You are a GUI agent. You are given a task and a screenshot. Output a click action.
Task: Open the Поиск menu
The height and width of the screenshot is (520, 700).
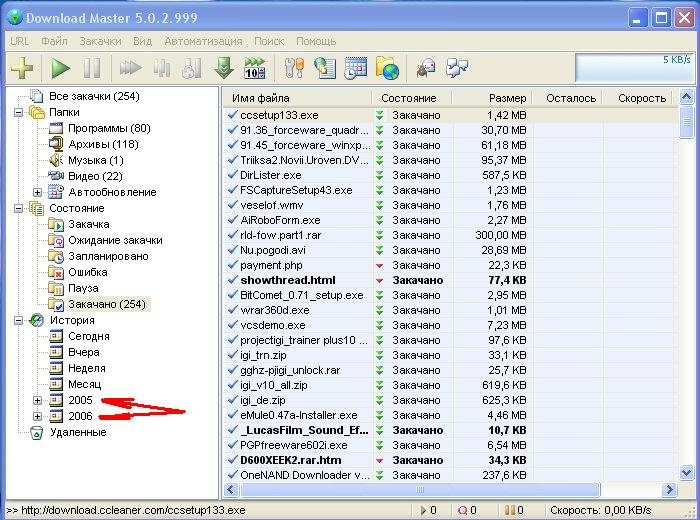[x=269, y=42]
